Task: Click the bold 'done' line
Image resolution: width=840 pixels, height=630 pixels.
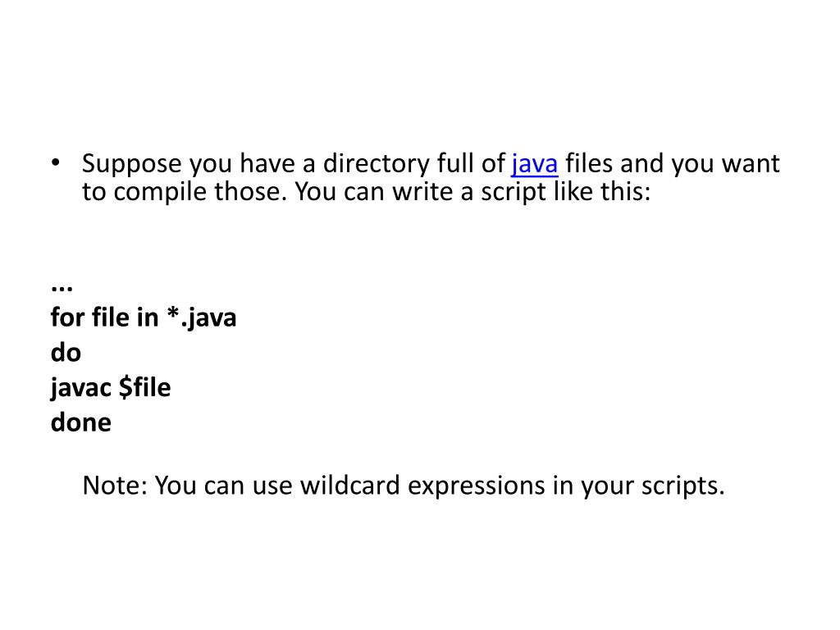Action: 81,422
